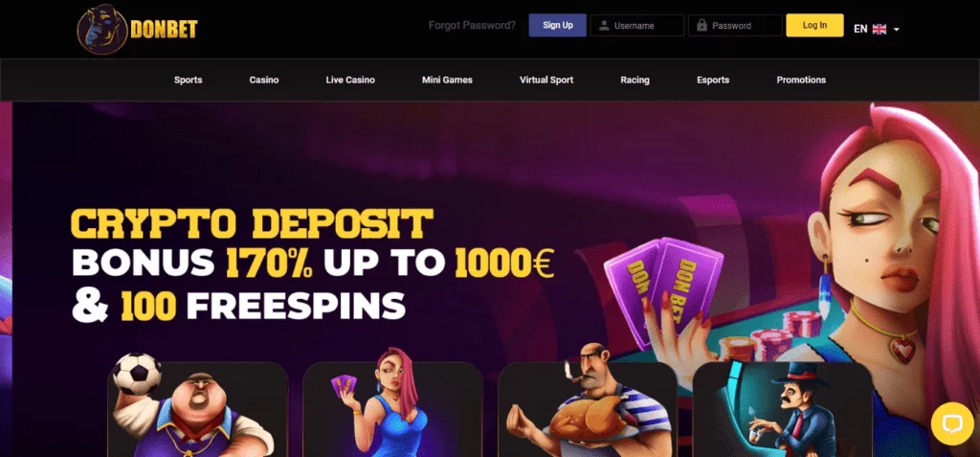Open the live chat bubble icon
This screenshot has width=980, height=457.
(x=952, y=423)
